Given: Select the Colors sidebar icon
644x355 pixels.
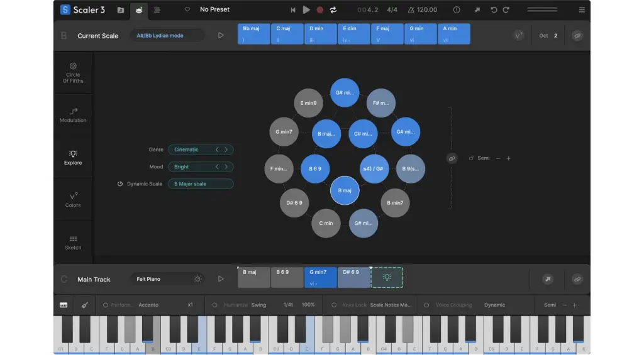Looking at the screenshot, I should coord(73,199).
